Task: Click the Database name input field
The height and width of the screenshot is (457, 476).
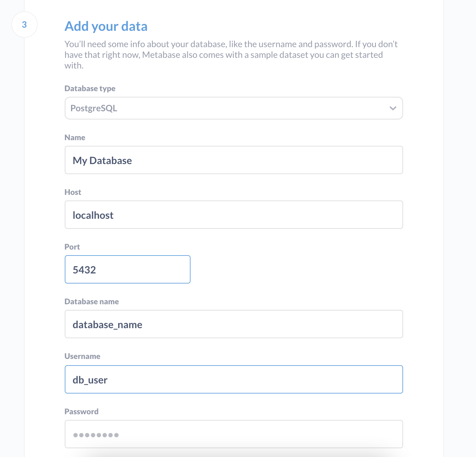Action: pos(233,324)
